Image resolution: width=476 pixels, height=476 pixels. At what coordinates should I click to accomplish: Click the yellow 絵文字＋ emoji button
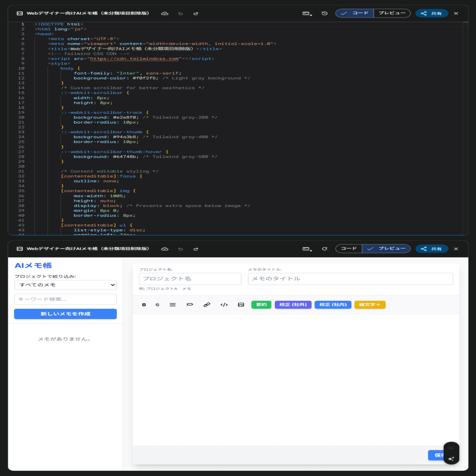click(x=370, y=305)
